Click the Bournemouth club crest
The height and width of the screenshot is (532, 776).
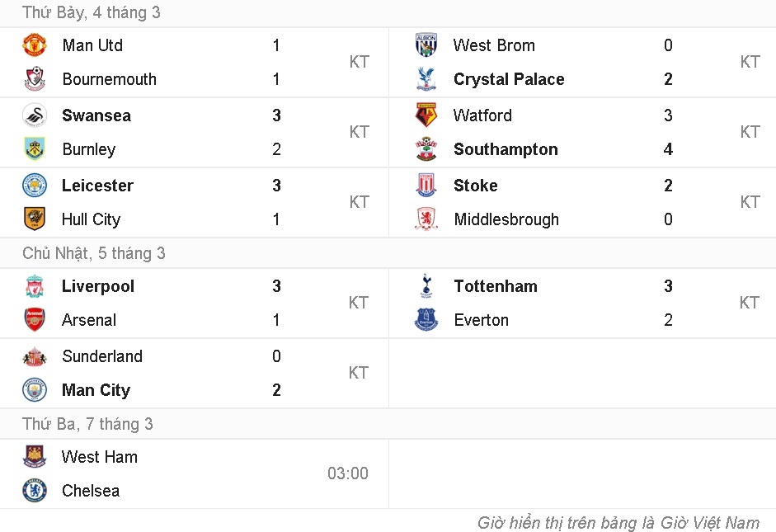click(34, 79)
